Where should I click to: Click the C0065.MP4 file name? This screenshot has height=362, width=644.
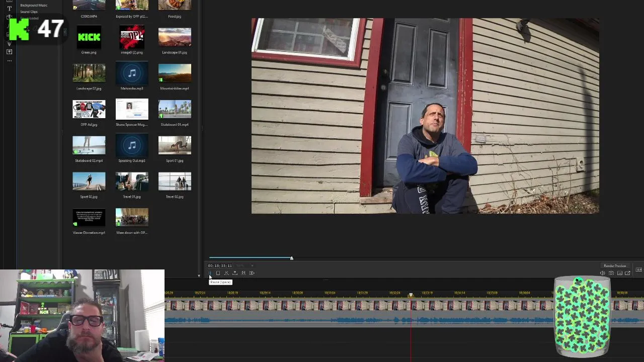click(x=89, y=16)
